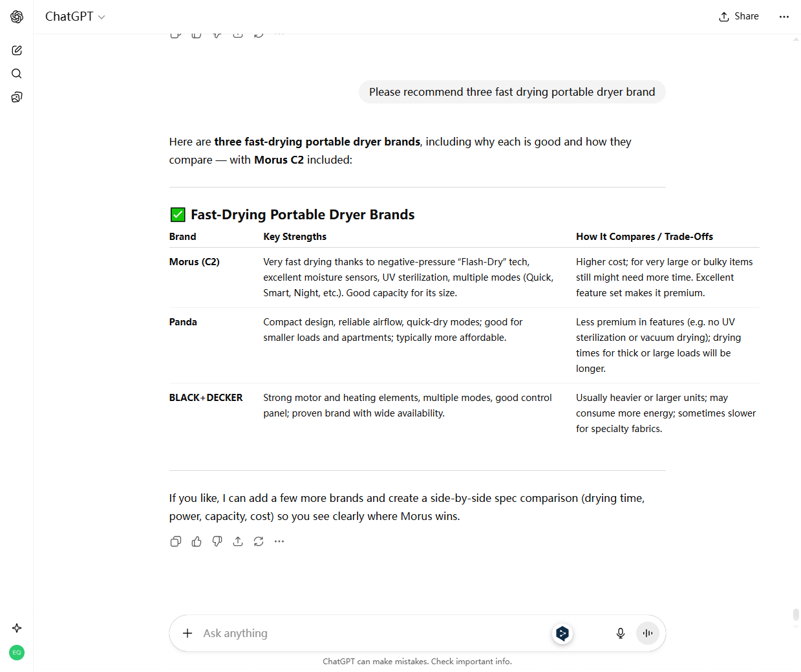801x672 pixels.
Task: Open the library images icon
Action: click(17, 97)
